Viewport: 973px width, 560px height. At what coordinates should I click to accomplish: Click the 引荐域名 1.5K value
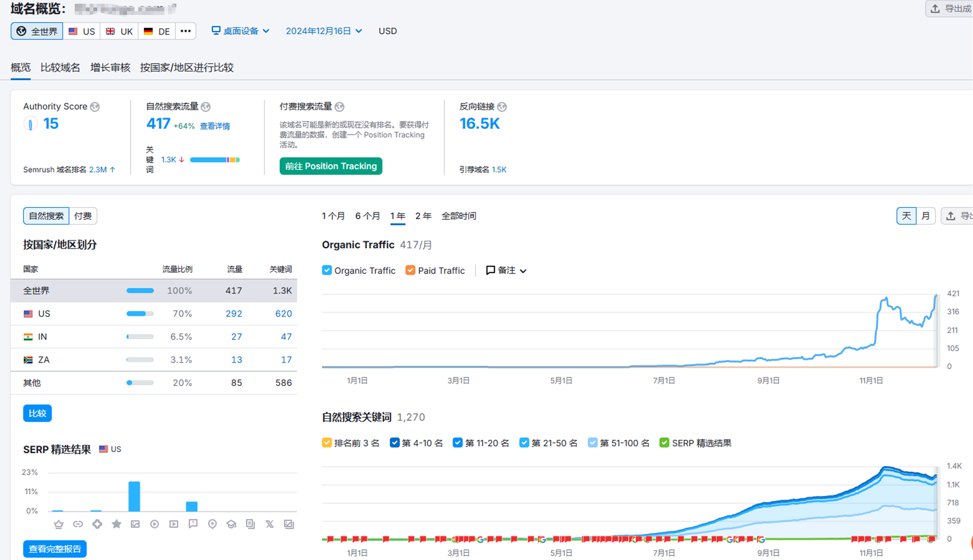click(499, 170)
